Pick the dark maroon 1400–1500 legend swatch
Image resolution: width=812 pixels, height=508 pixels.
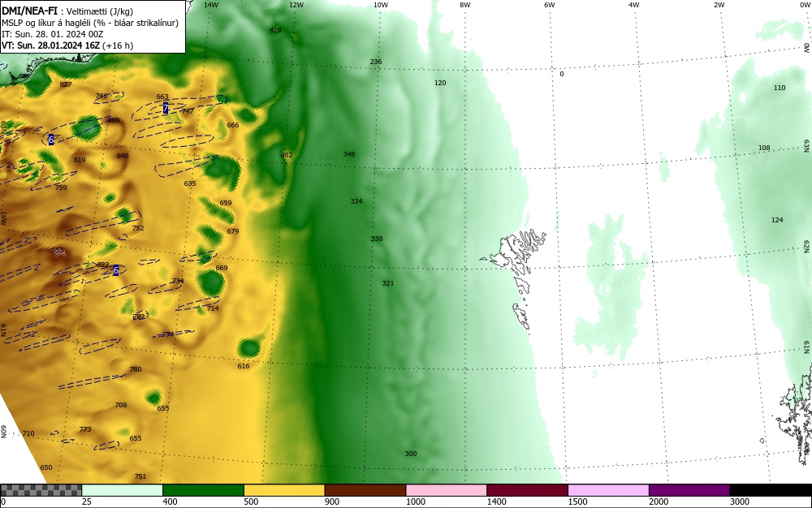click(527, 490)
